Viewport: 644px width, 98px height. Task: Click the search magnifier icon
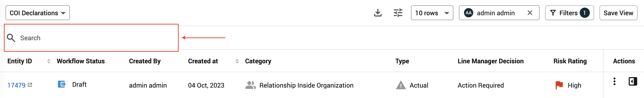11,38
